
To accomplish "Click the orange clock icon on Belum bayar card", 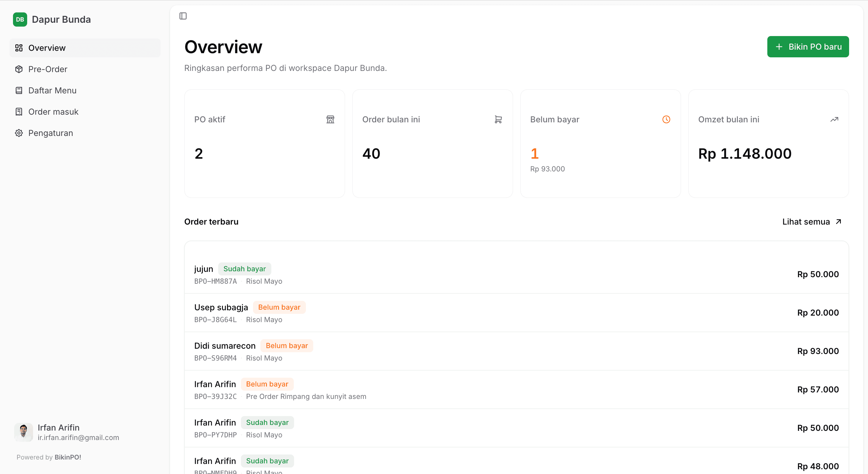I will pos(666,119).
